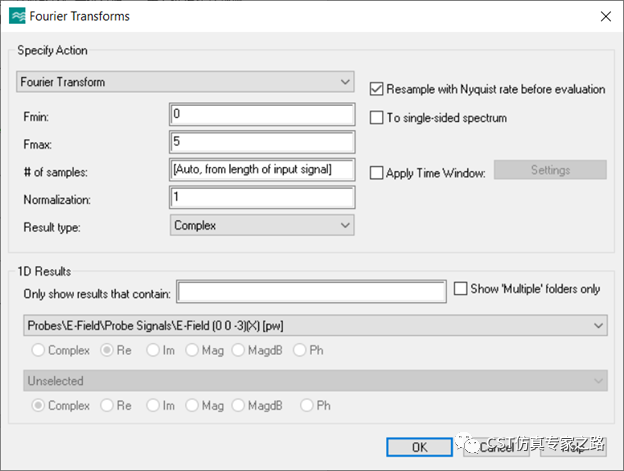Click the Normalization input field

[x=262, y=198]
